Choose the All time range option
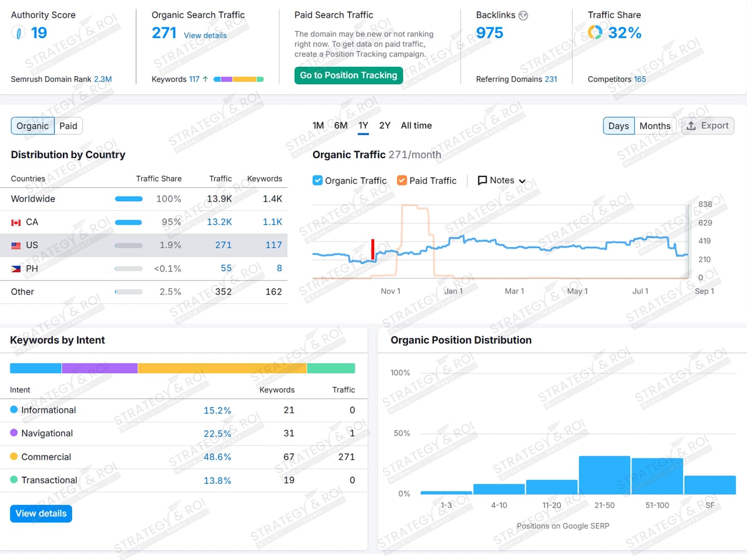The height and width of the screenshot is (560, 747). [416, 125]
